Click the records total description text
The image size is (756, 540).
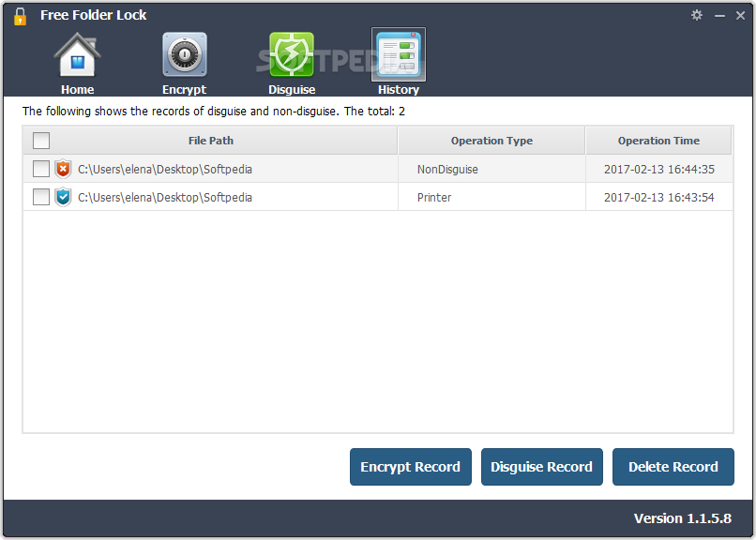coord(214,112)
